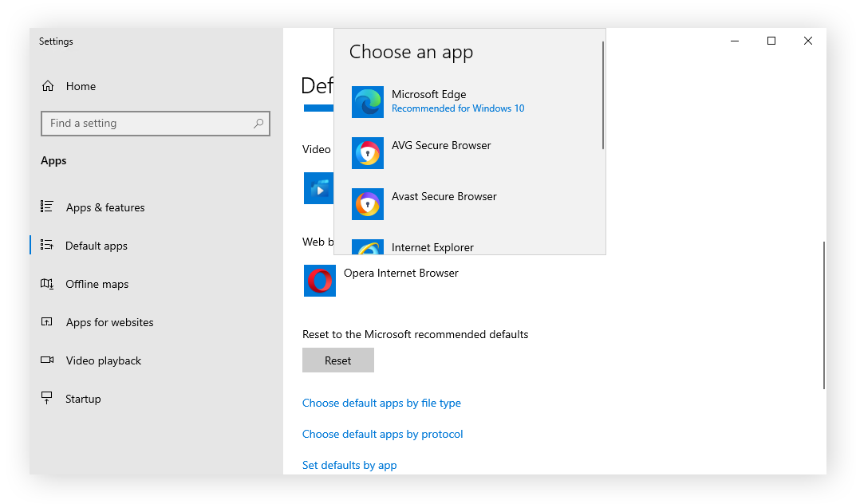Image resolution: width=856 pixels, height=504 pixels.
Task: Open the Startup settings icon
Action: click(49, 399)
